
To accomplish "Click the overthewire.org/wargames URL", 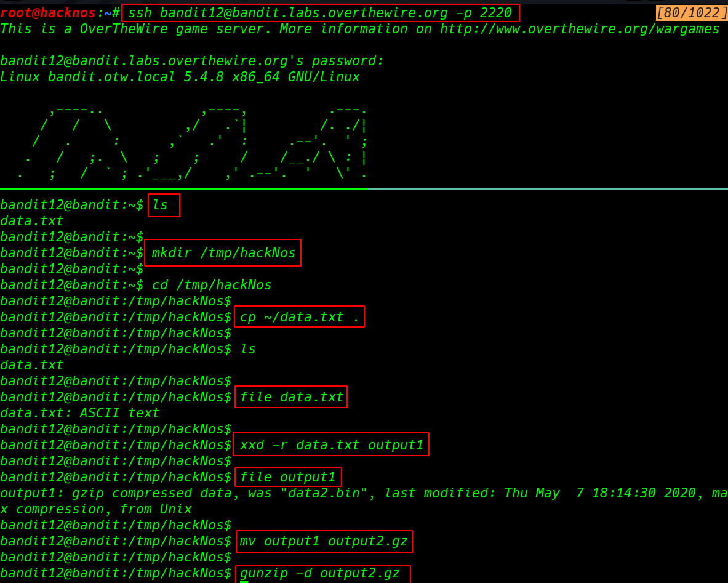I will point(579,29).
